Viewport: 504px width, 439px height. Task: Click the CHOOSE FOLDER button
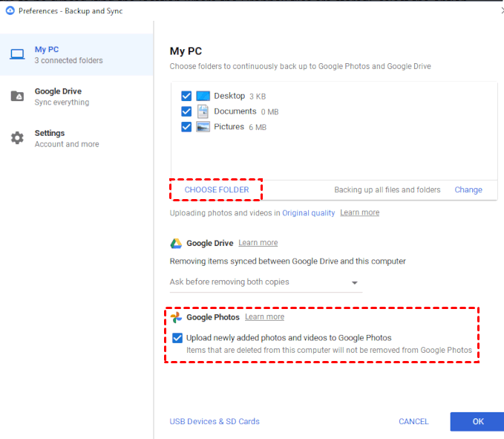pos(216,189)
